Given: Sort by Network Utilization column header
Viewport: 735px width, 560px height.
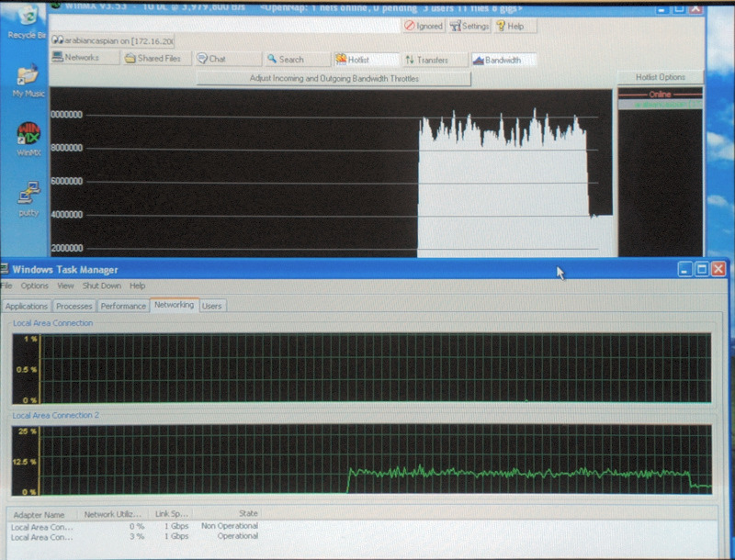Looking at the screenshot, I should click(112, 515).
